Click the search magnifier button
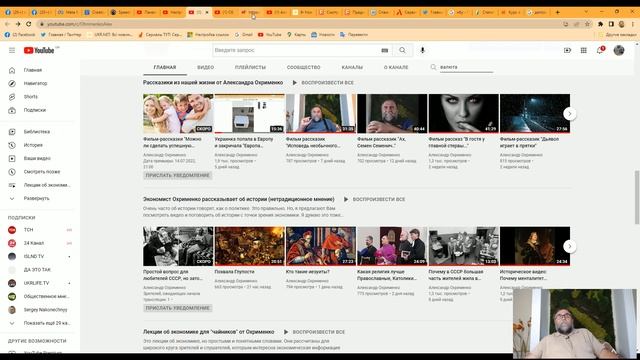Screen dimensions: 640x360 point(402,50)
